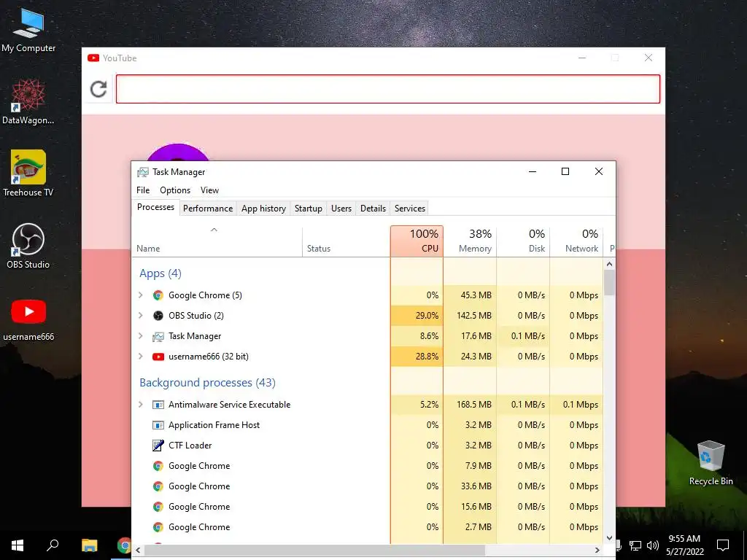This screenshot has width=747, height=560.
Task: Select the Recycle Bin desktop icon
Action: (x=711, y=462)
